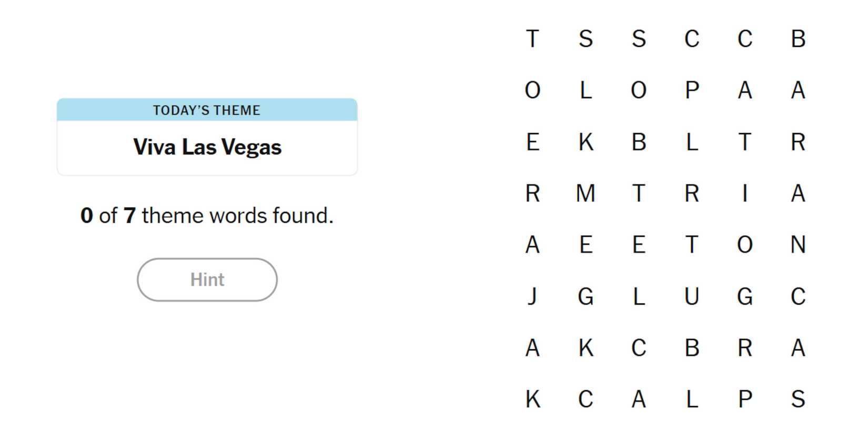This screenshot has width=868, height=434.
Task: Pick the G between U and C
Action: tap(745, 296)
